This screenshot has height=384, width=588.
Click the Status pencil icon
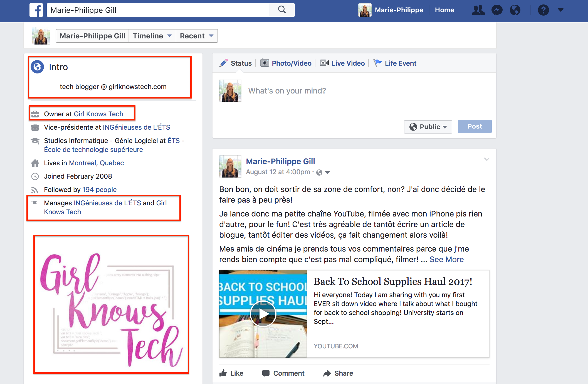223,63
